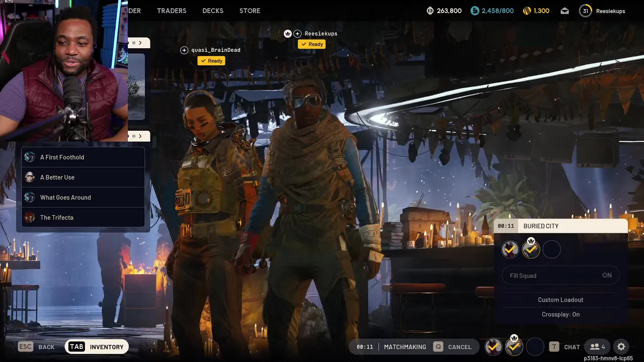The width and height of the screenshot is (644, 362).
Task: Select quest A First Foothold
Action: pos(83,157)
